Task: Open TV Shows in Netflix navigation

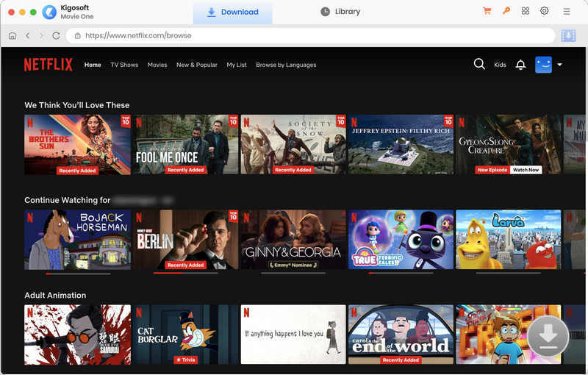Action: (x=124, y=65)
